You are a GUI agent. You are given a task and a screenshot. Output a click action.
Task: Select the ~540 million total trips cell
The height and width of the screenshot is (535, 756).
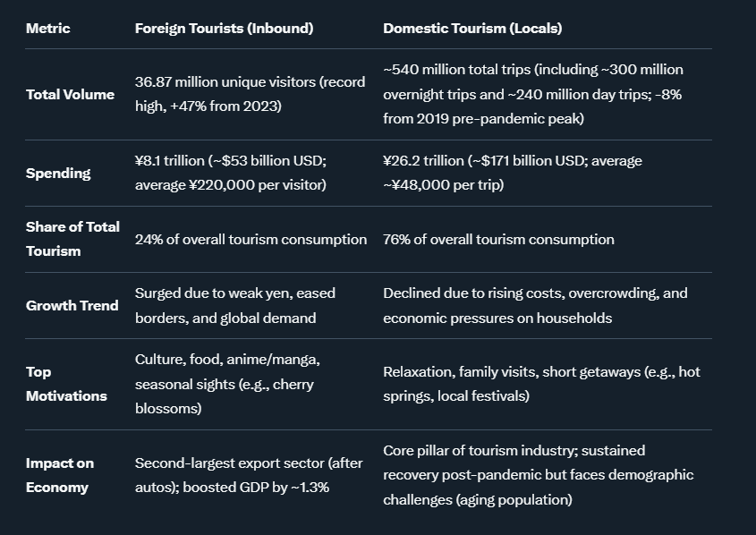[533, 94]
